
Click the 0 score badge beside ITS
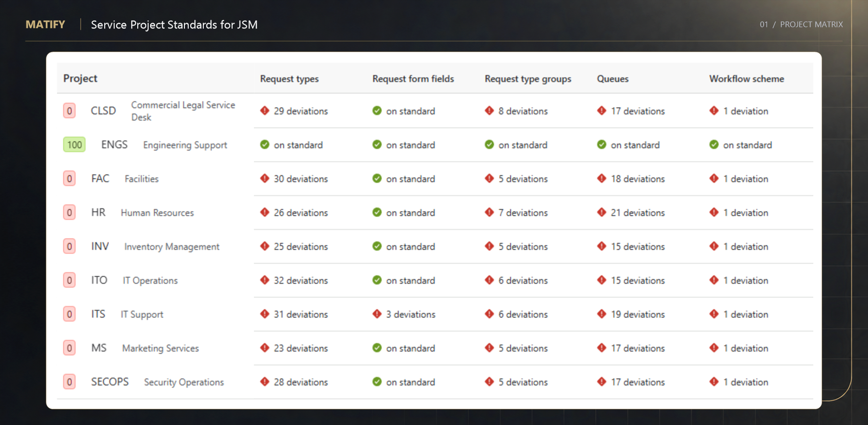click(x=69, y=314)
